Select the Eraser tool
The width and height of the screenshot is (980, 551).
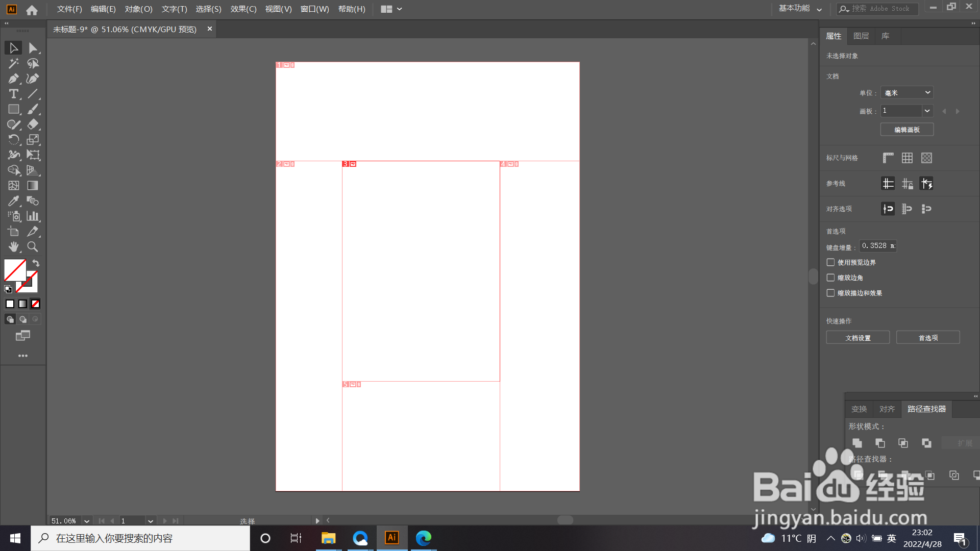coord(33,124)
